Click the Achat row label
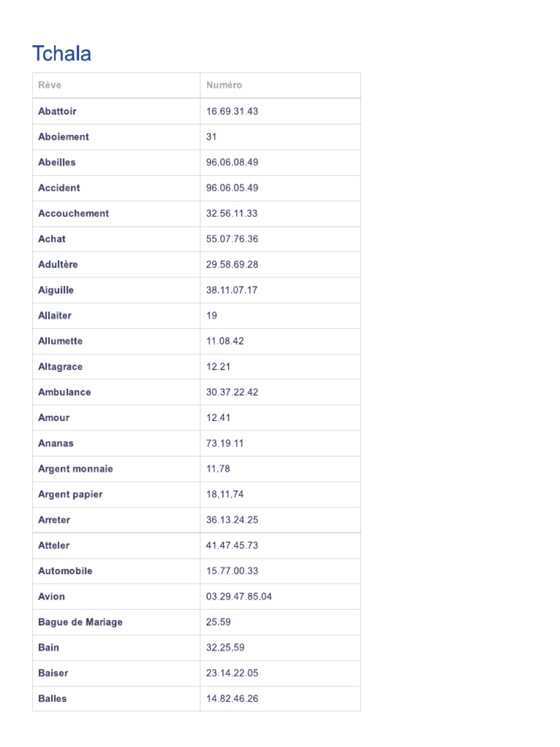Screen dimensions: 560x747 click(52, 239)
